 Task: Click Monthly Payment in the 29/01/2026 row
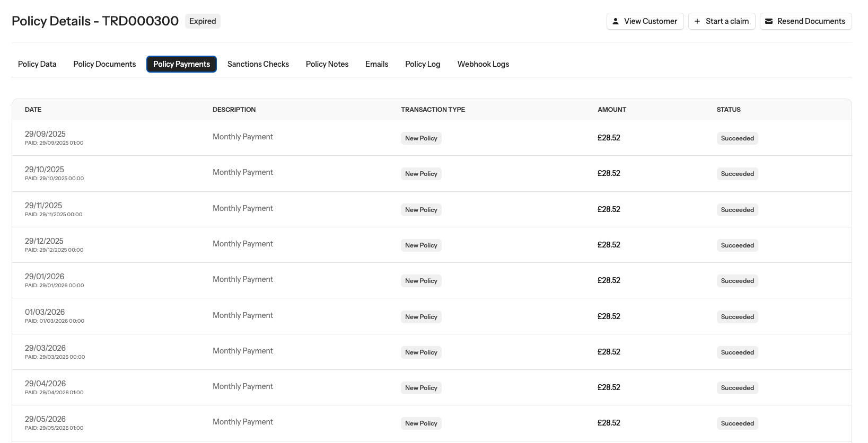[x=243, y=279]
